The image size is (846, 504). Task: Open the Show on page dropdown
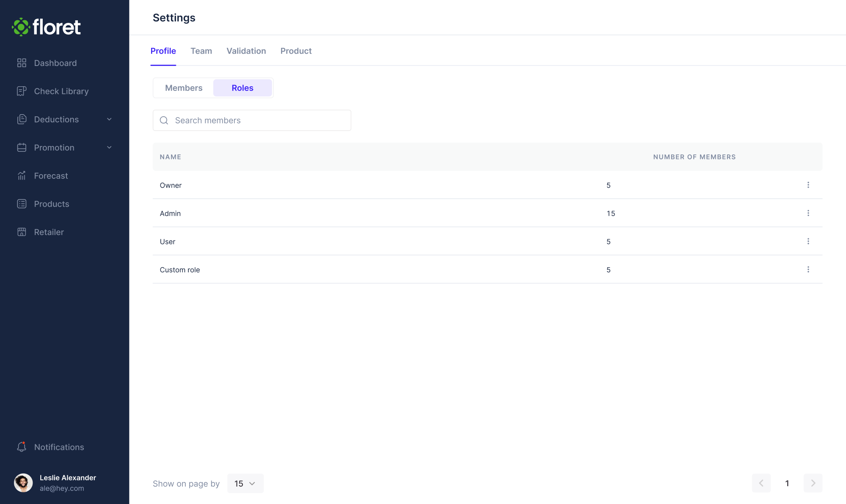click(x=245, y=483)
